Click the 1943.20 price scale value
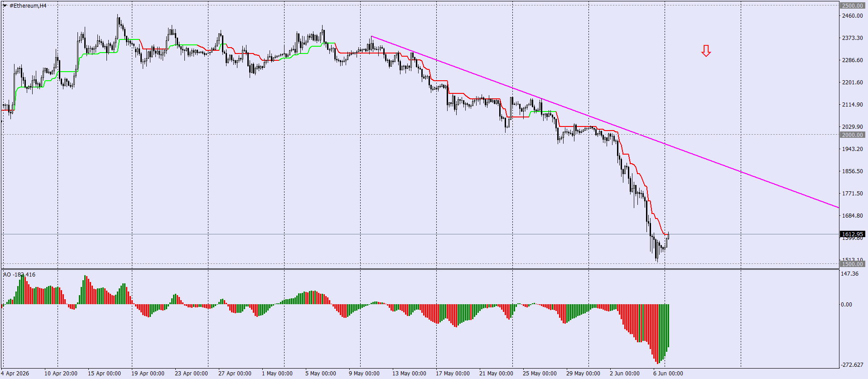The width and height of the screenshot is (868, 379). pyautogui.click(x=853, y=149)
